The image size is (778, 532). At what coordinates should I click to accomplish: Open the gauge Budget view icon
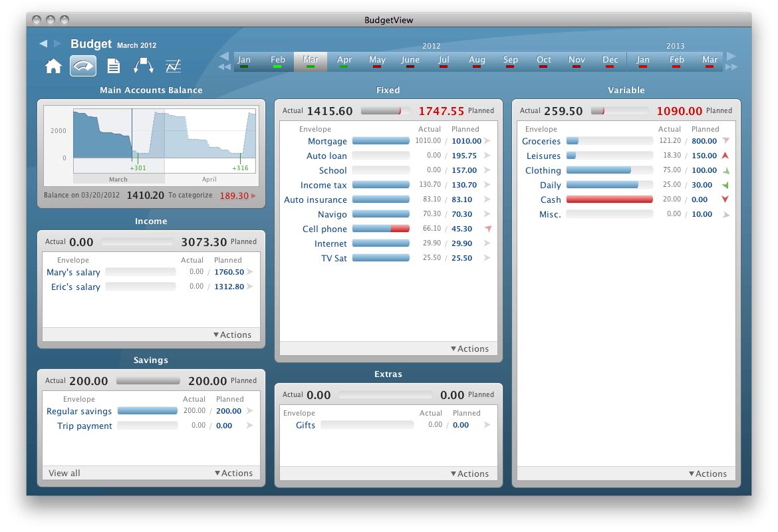pyautogui.click(x=82, y=65)
